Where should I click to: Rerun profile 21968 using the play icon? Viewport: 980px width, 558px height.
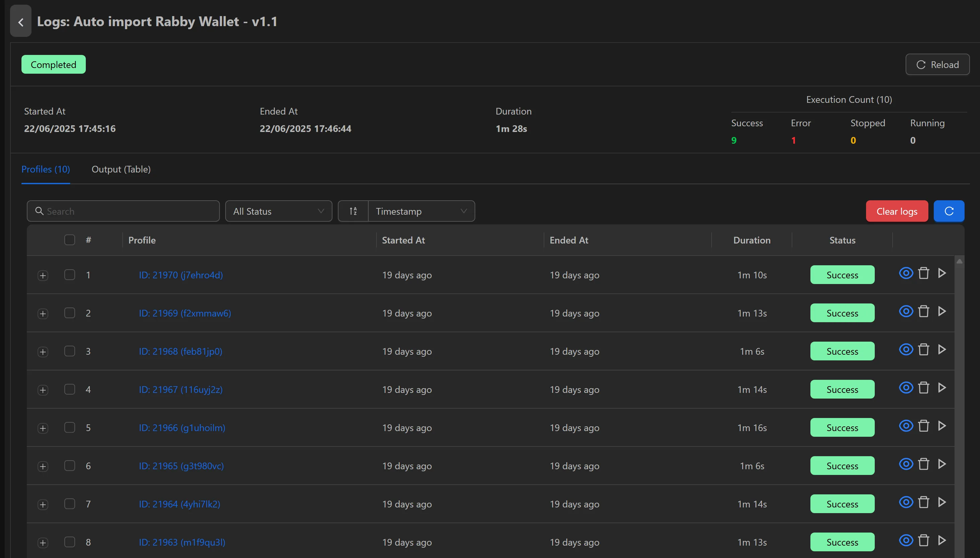(x=942, y=350)
